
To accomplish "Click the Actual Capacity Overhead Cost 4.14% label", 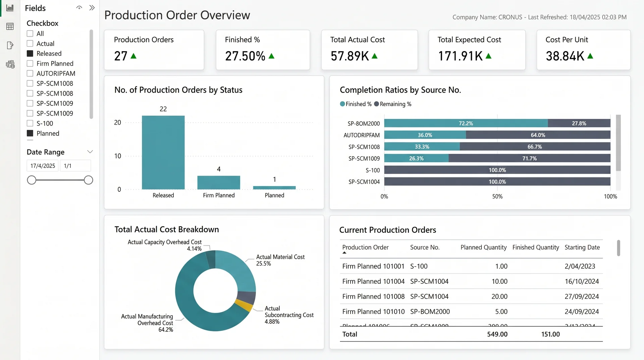I will [165, 245].
